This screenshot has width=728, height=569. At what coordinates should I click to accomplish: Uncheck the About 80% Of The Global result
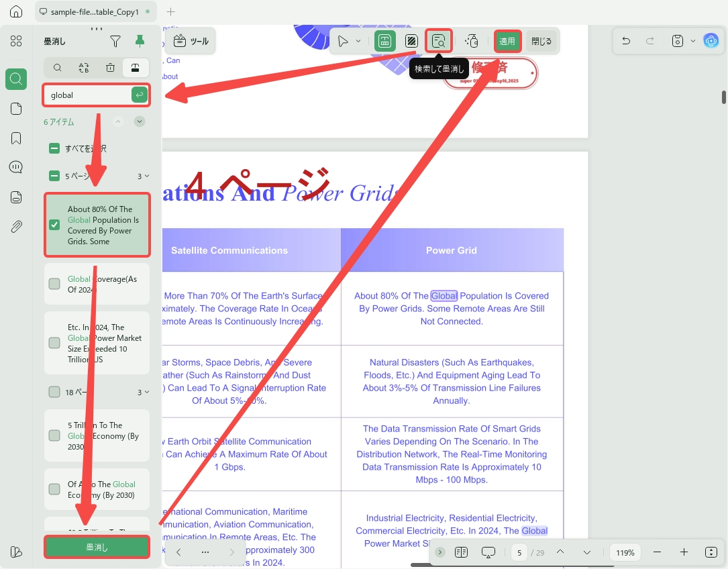point(54,225)
